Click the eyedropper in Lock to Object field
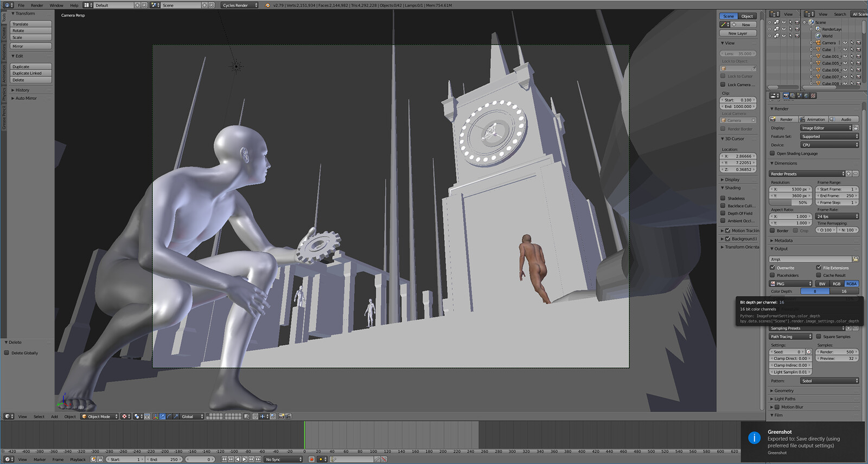Screen dimensions: 868x464 [x=754, y=68]
